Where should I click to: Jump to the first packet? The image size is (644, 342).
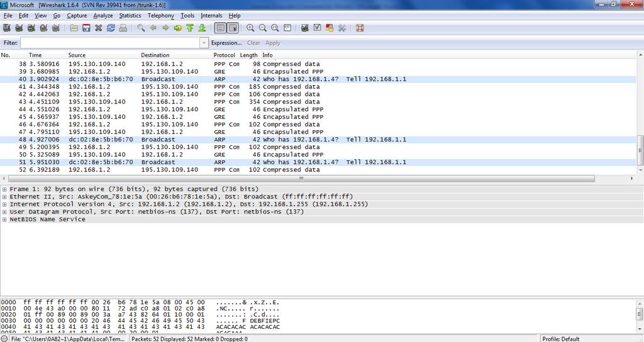(x=190, y=28)
